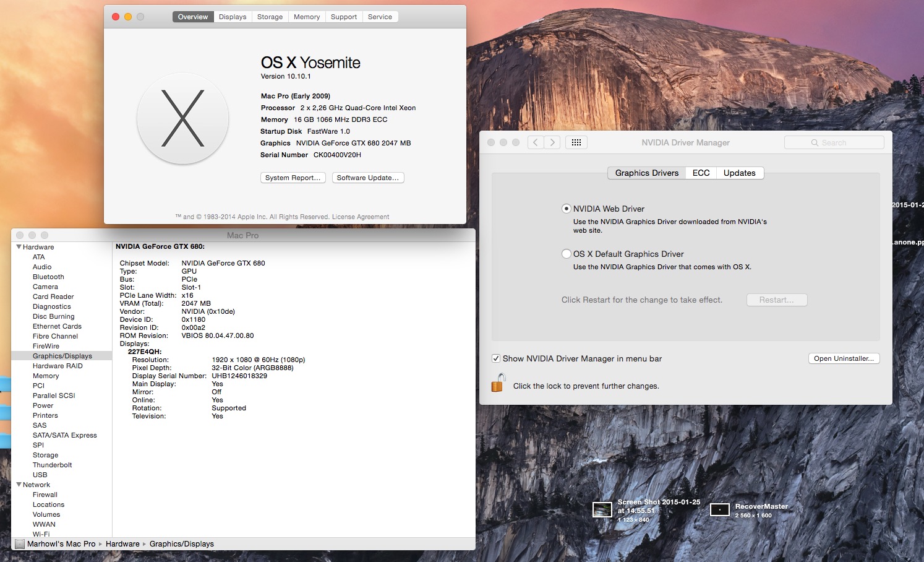Screen dimensions: 924x562
Task: Show all preferences with the grid icon
Action: click(576, 142)
